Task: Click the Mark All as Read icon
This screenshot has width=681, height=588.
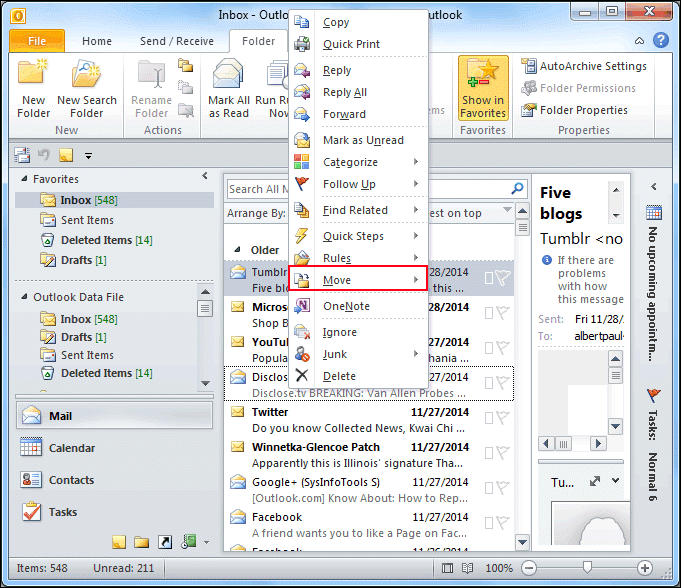Action: pos(228,89)
